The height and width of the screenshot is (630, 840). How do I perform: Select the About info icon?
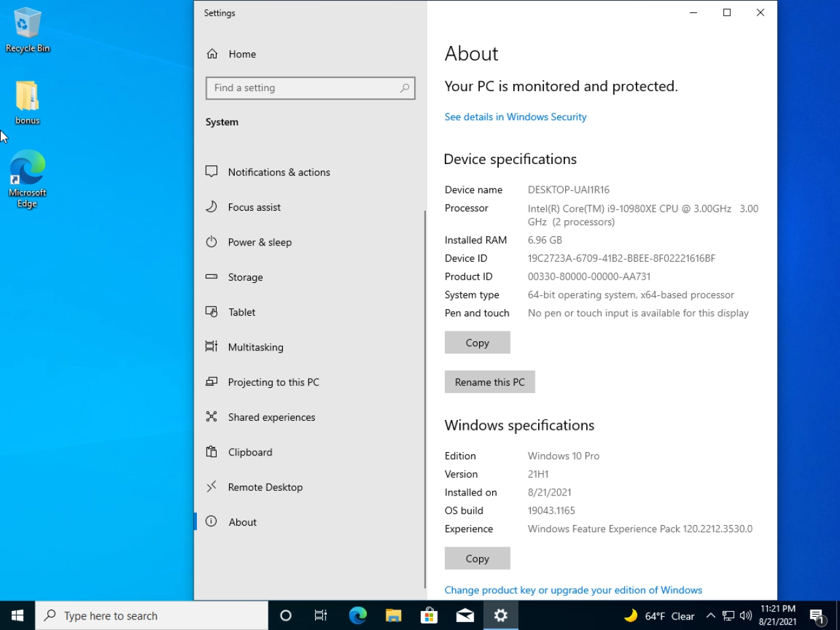(x=211, y=522)
